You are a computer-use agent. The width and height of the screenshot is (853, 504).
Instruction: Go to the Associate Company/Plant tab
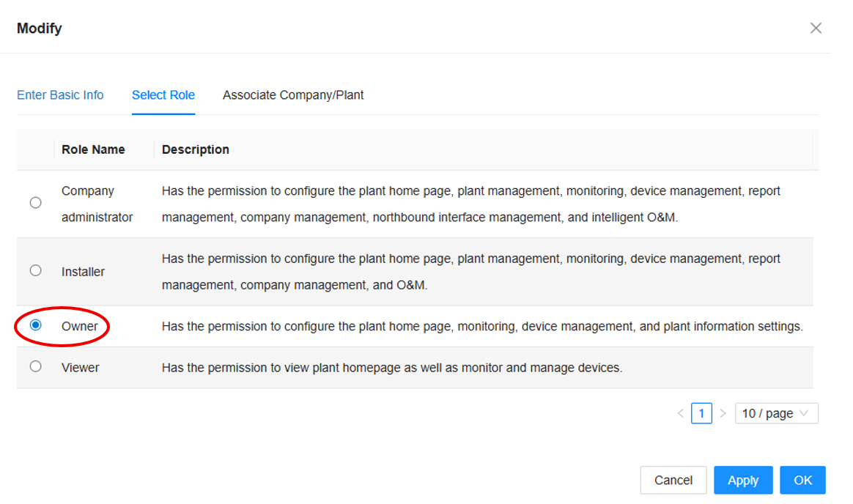coord(293,95)
